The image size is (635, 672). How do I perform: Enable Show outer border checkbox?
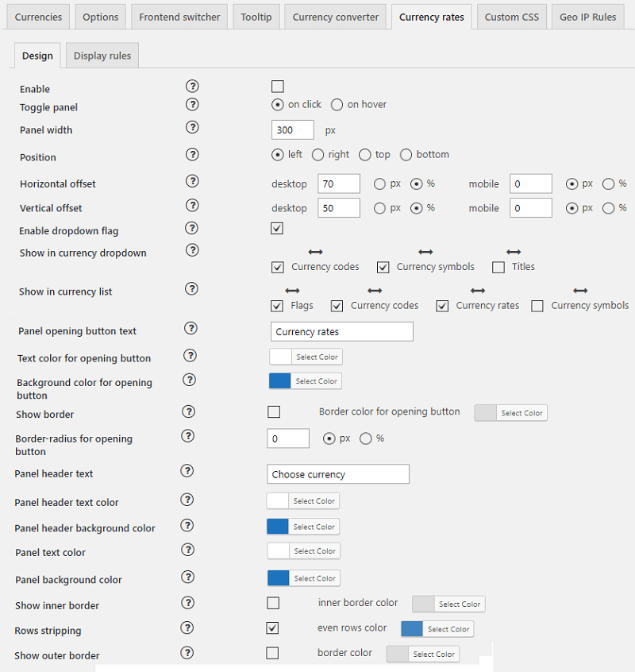[x=272, y=653]
